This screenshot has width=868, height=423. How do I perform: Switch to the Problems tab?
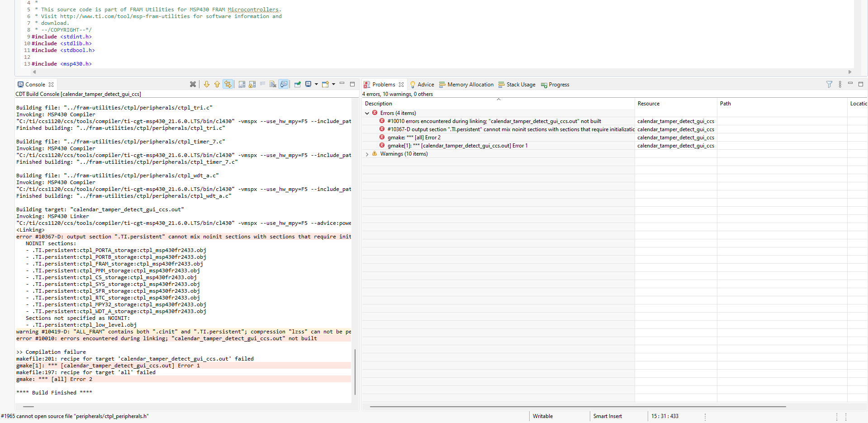384,85
